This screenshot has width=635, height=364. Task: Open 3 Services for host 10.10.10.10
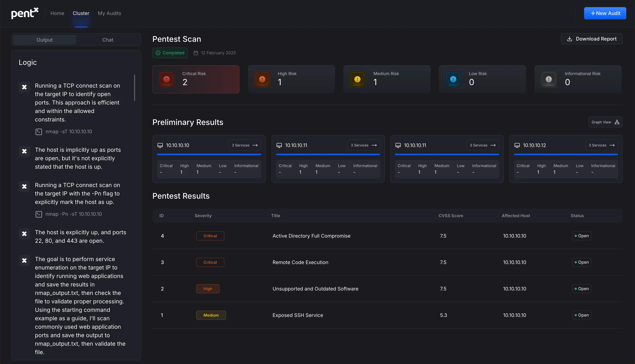[245, 145]
